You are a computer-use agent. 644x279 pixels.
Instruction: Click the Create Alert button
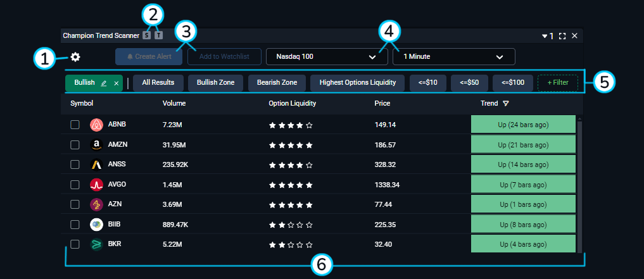tap(149, 56)
